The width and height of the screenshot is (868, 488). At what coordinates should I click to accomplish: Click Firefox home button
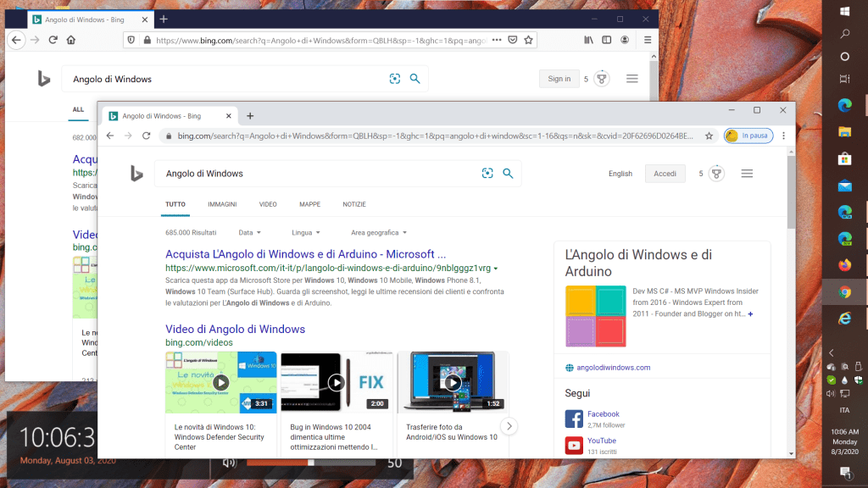71,40
